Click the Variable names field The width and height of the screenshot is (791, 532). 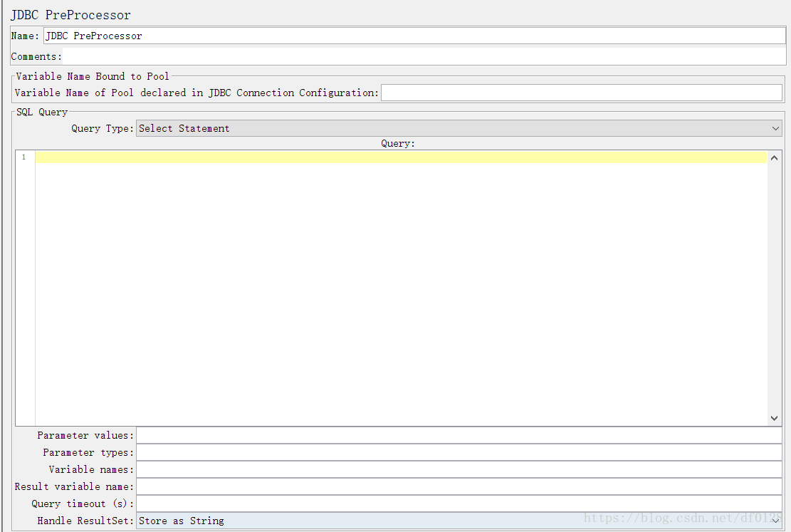click(459, 469)
